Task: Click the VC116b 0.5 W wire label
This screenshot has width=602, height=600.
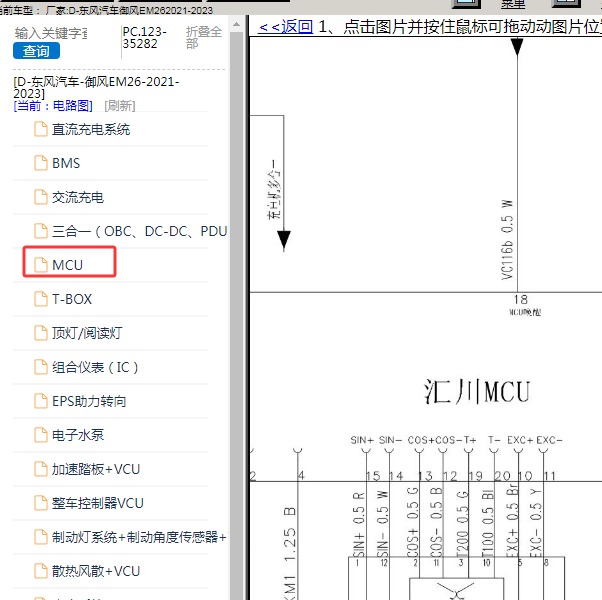Action: pyautogui.click(x=507, y=240)
